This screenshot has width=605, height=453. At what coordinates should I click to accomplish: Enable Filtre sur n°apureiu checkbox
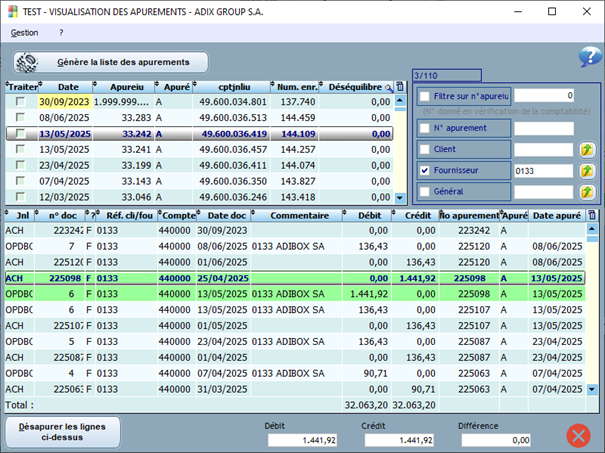(x=424, y=96)
